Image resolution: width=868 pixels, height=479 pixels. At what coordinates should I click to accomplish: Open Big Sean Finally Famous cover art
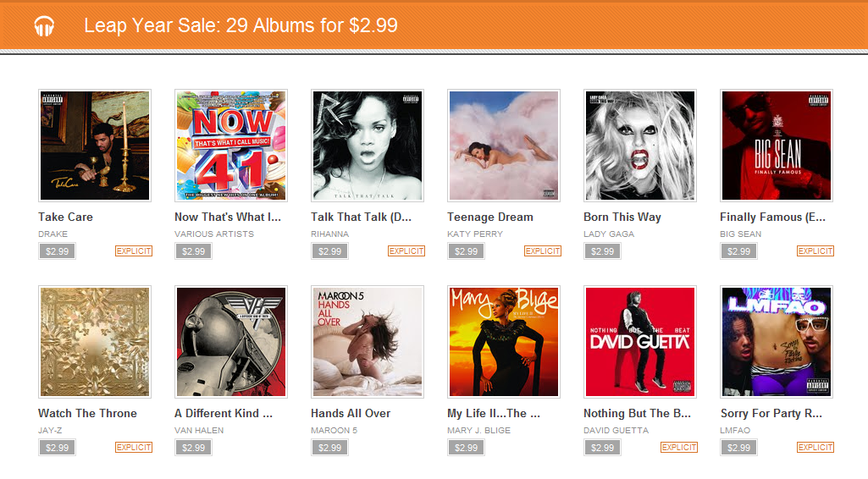(x=777, y=146)
